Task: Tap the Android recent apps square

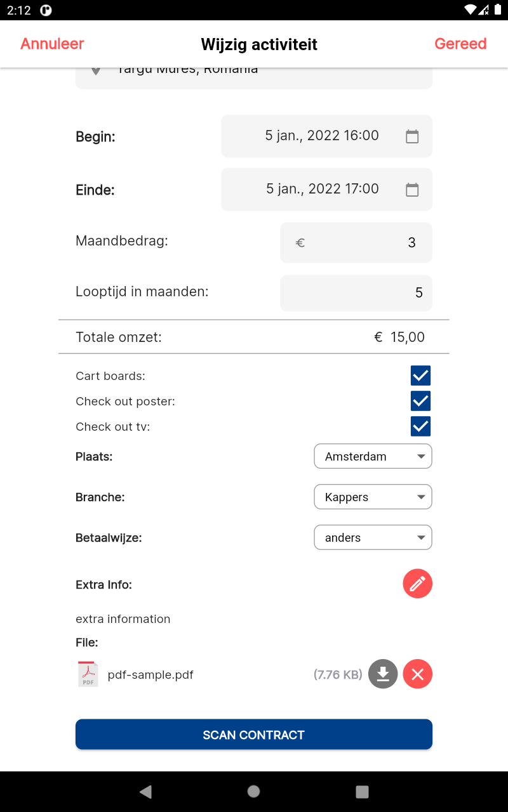Action: coord(362,791)
